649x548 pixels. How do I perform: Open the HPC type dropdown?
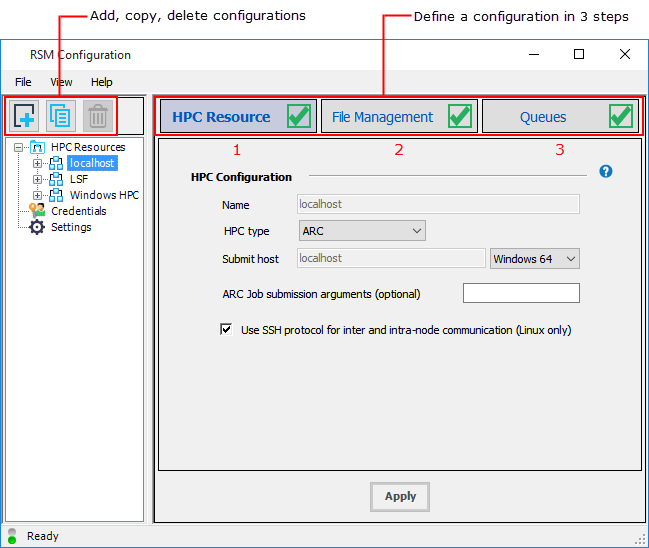coord(362,231)
